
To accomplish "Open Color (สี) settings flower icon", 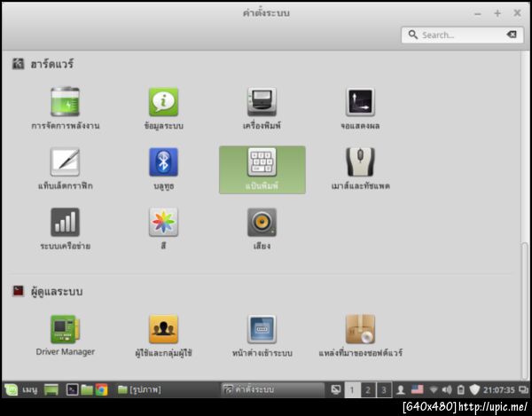I will [163, 223].
